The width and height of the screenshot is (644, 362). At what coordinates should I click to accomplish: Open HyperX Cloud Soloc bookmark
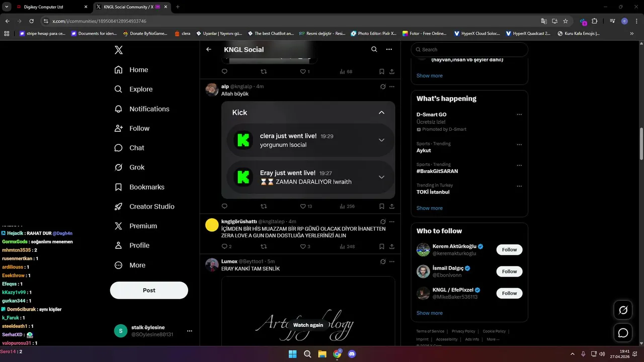point(477,34)
